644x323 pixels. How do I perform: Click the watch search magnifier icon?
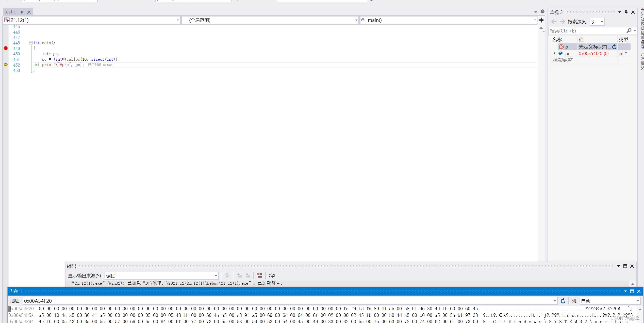click(629, 31)
